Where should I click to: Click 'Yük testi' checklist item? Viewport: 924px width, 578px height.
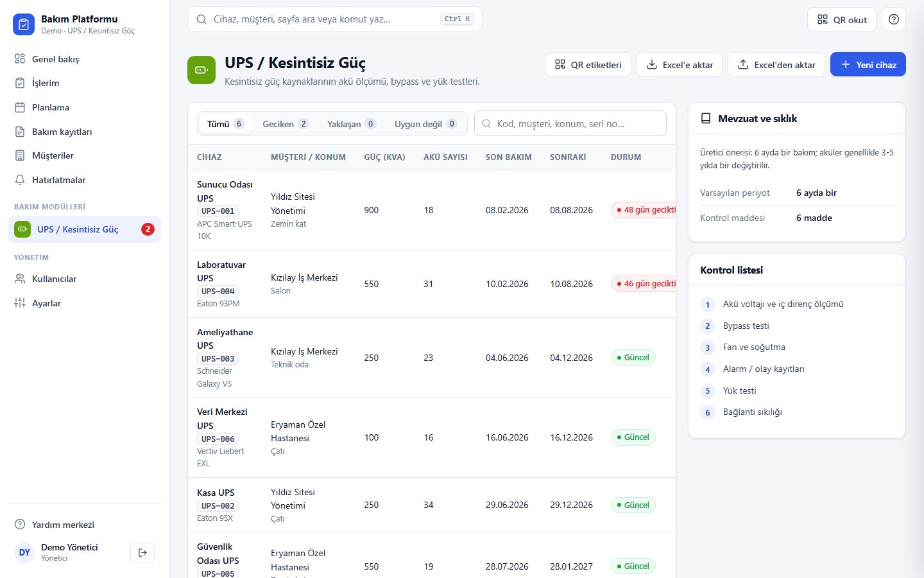click(x=739, y=390)
